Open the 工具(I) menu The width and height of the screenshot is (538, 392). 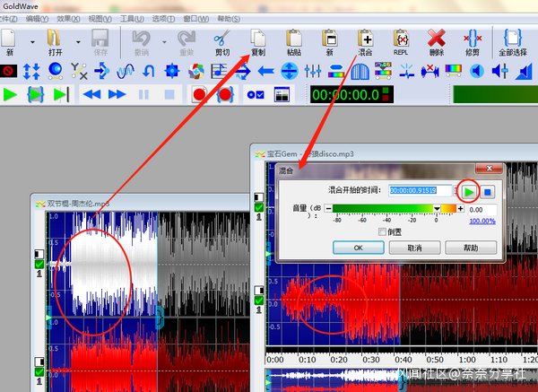(x=132, y=18)
